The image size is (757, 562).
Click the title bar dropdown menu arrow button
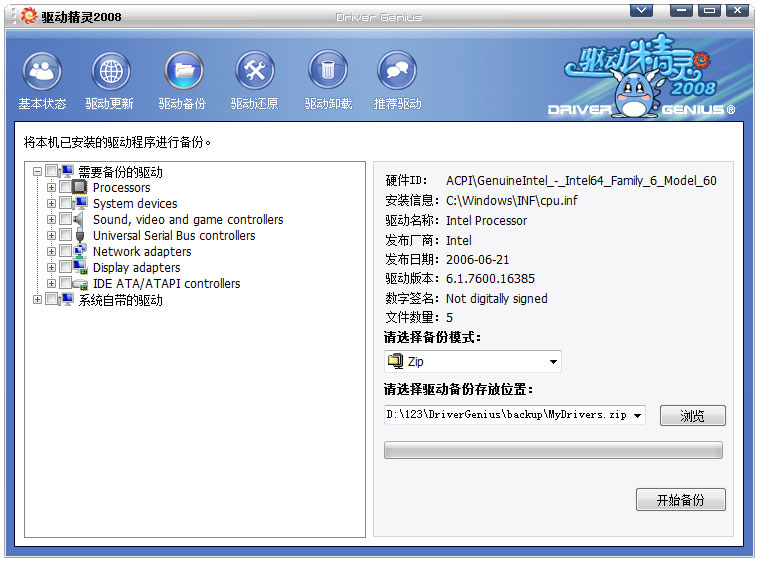click(x=642, y=10)
